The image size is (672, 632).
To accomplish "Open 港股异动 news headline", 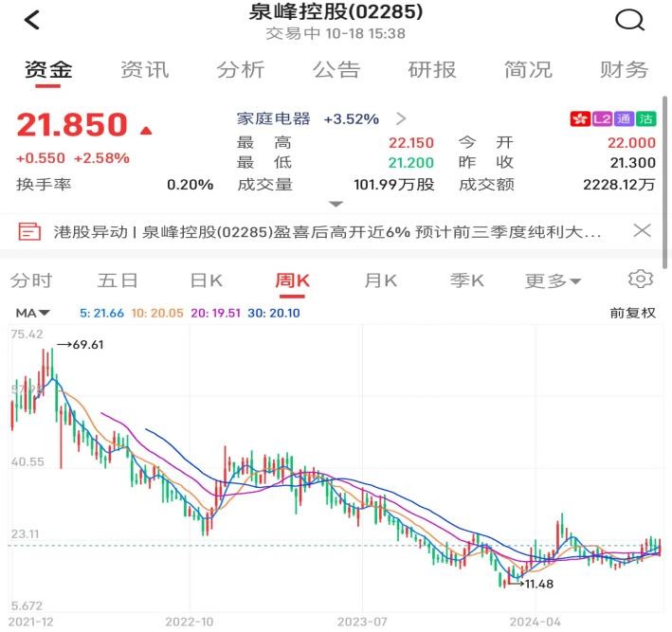I will pos(327,232).
